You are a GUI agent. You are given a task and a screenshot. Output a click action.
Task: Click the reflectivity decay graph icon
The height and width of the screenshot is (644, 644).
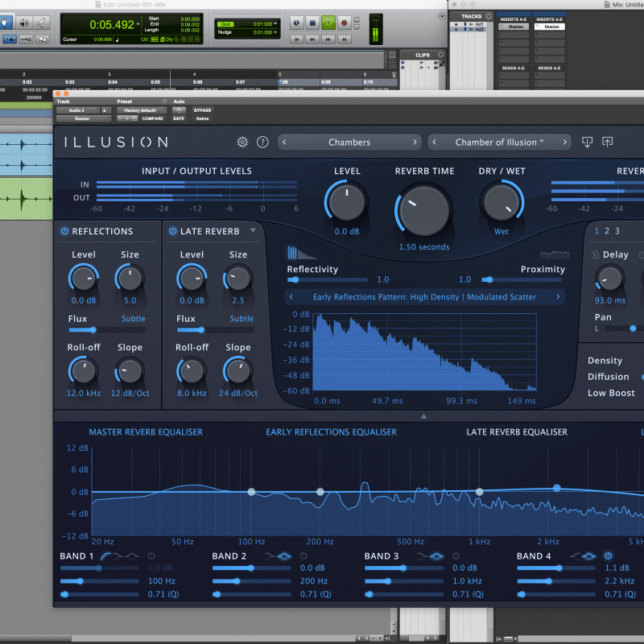point(301,253)
